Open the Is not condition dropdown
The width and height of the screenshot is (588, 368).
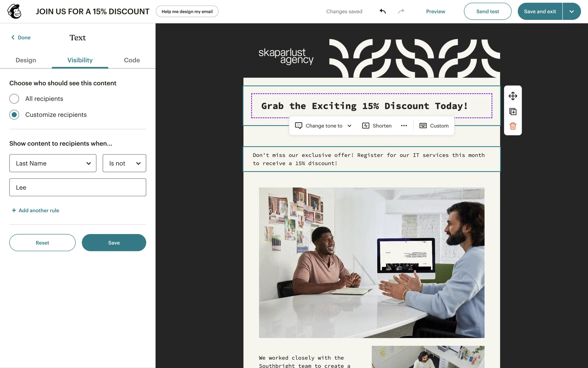(124, 163)
